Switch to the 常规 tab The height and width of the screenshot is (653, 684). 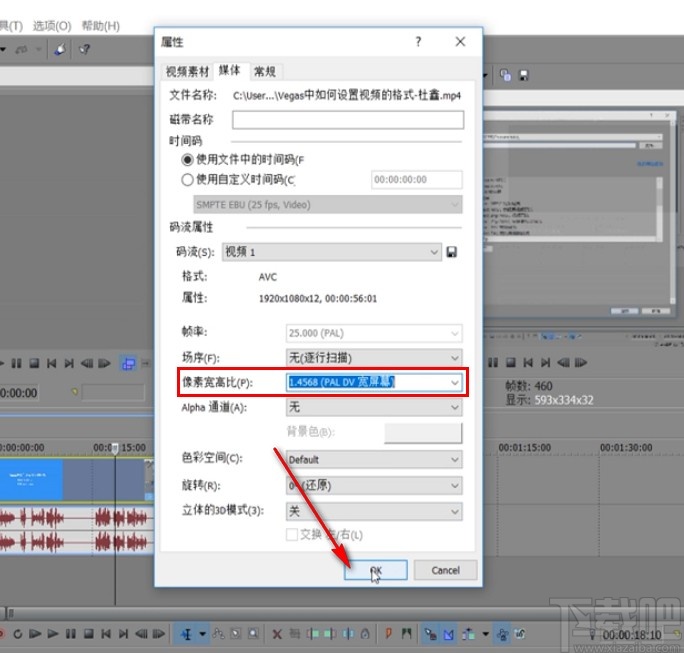tap(265, 71)
